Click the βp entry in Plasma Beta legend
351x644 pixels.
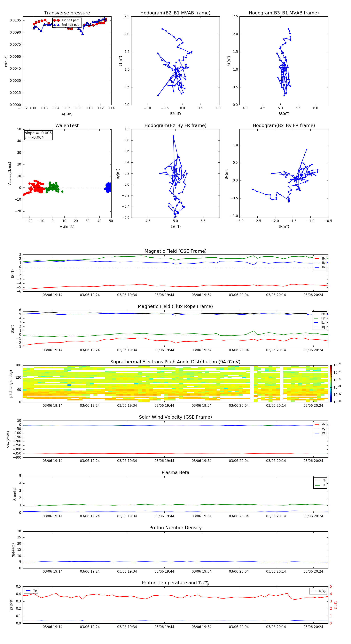tap(321, 480)
